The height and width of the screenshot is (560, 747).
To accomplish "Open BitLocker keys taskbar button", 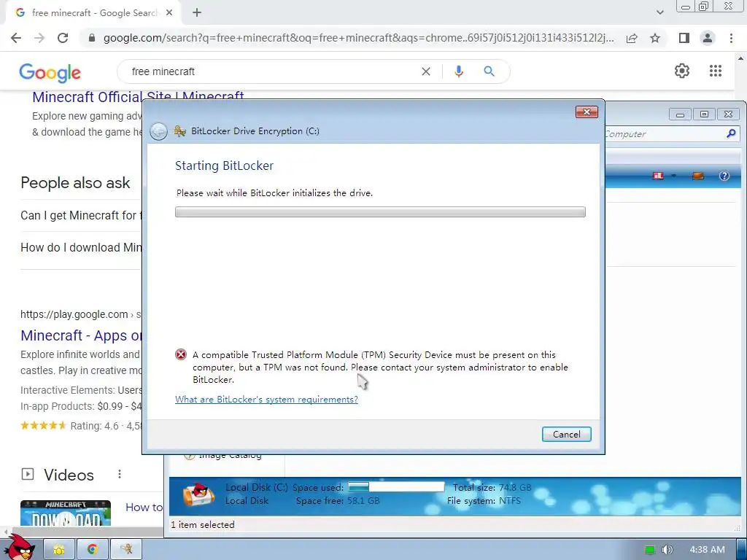I will [126, 550].
